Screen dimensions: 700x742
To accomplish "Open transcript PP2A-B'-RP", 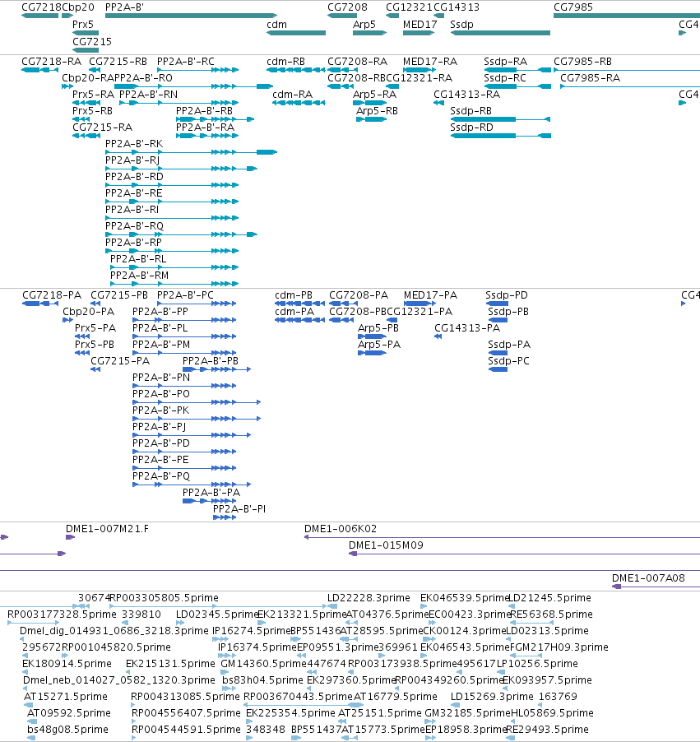I will click(x=133, y=243).
